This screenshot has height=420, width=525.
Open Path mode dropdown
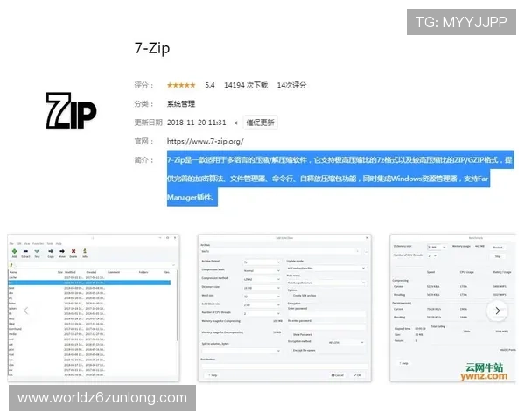pyautogui.click(x=325, y=283)
